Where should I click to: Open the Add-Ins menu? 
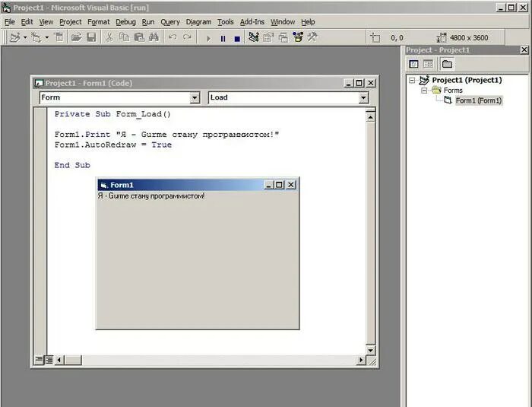click(252, 22)
